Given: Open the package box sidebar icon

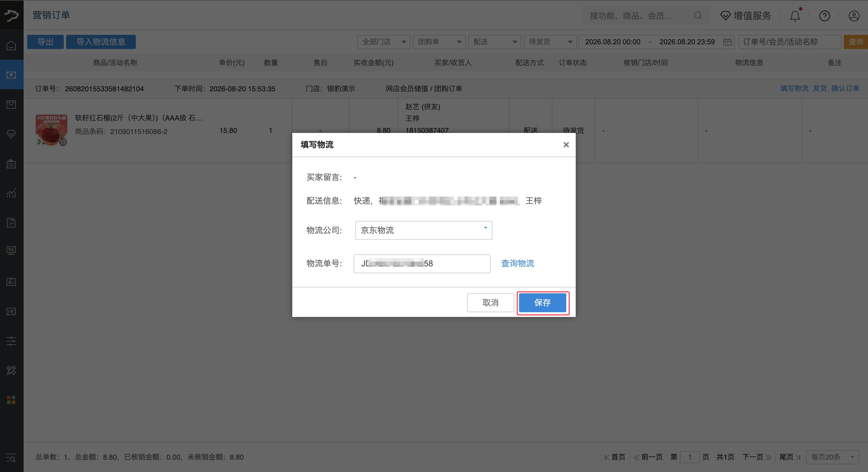Looking at the screenshot, I should coord(12,105).
